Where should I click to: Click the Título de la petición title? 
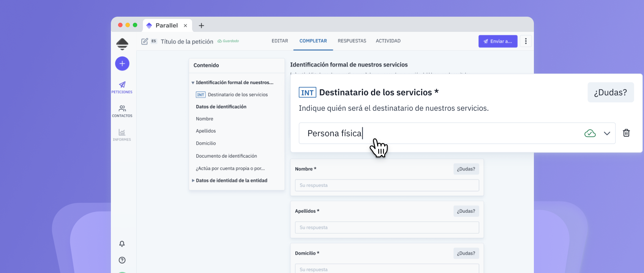coord(187,41)
